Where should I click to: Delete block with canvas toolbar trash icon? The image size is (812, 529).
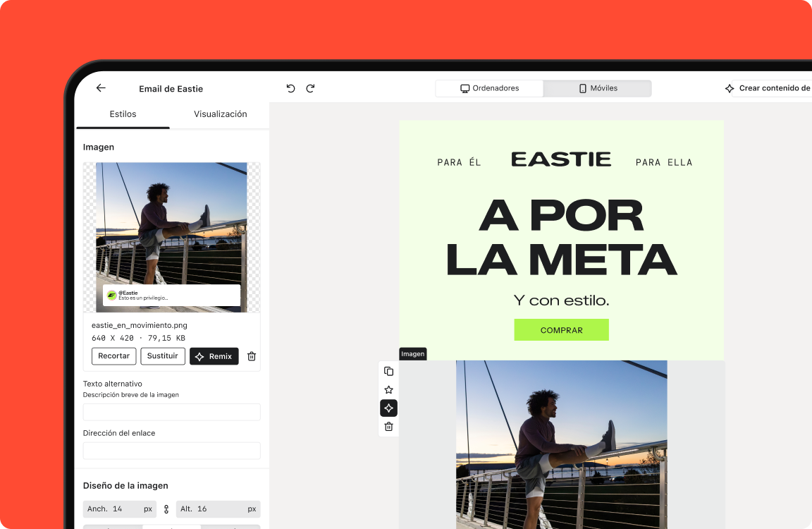[389, 427]
